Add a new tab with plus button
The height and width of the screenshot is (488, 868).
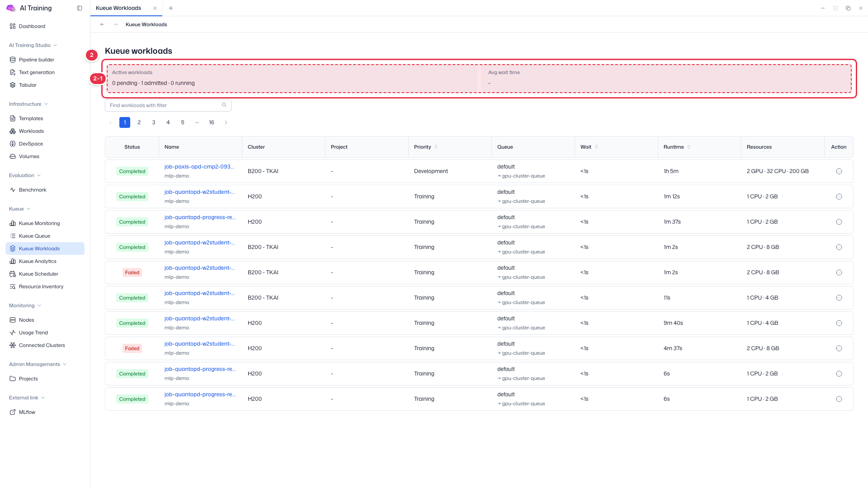tap(170, 8)
